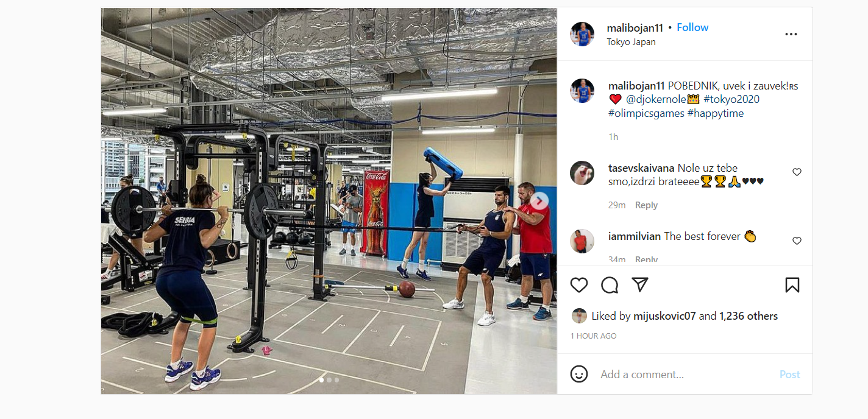
Task: Open iammilvian's avatar
Action: pos(582,241)
